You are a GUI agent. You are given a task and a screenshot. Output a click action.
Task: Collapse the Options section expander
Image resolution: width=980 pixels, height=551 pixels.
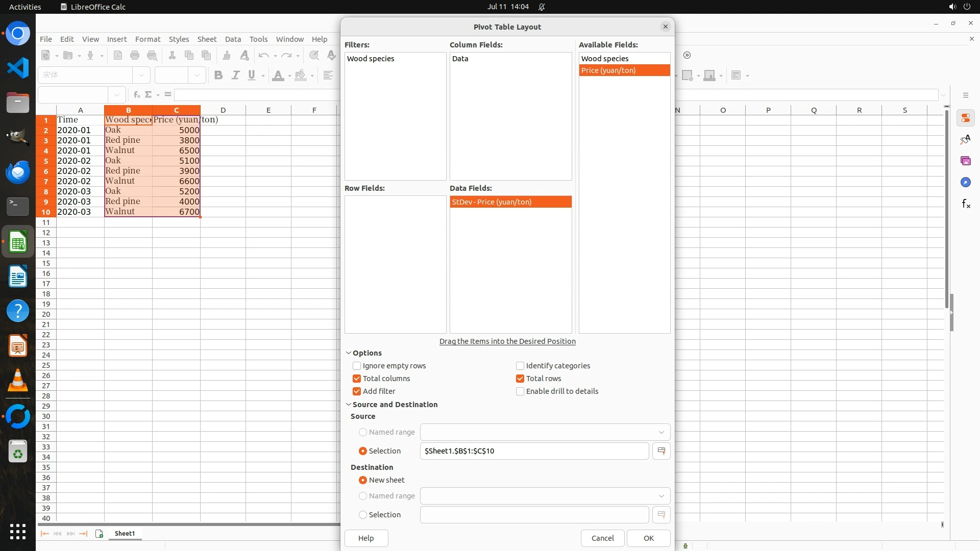pos(349,353)
